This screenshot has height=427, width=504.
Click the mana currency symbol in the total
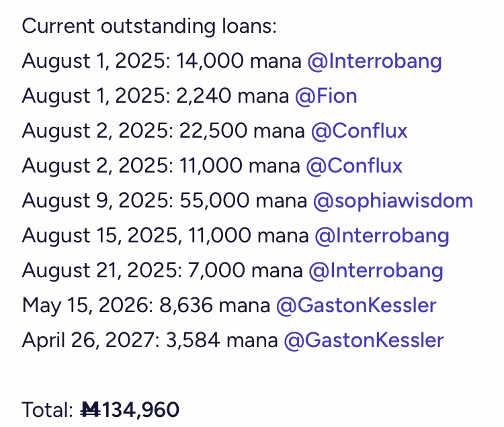coord(90,410)
